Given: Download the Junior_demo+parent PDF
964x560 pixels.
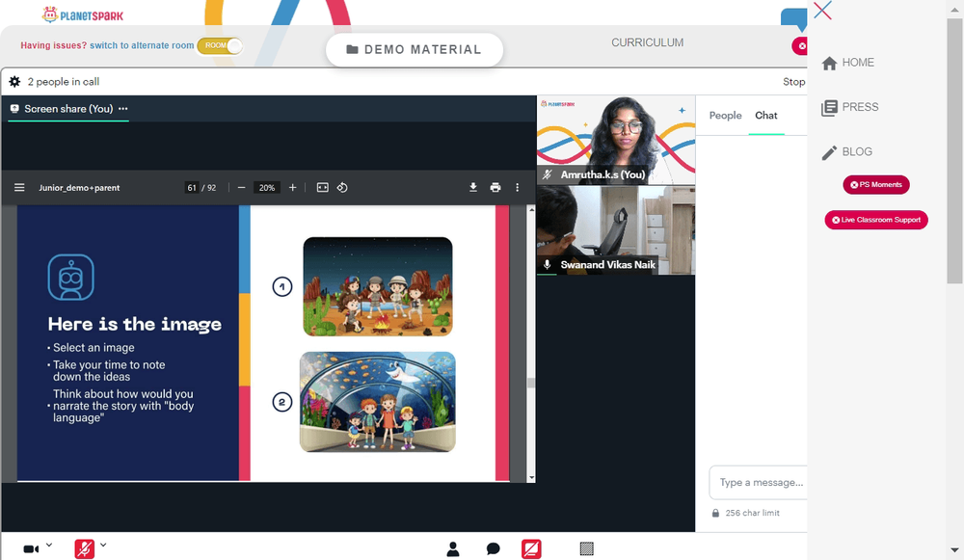Looking at the screenshot, I should tap(472, 188).
